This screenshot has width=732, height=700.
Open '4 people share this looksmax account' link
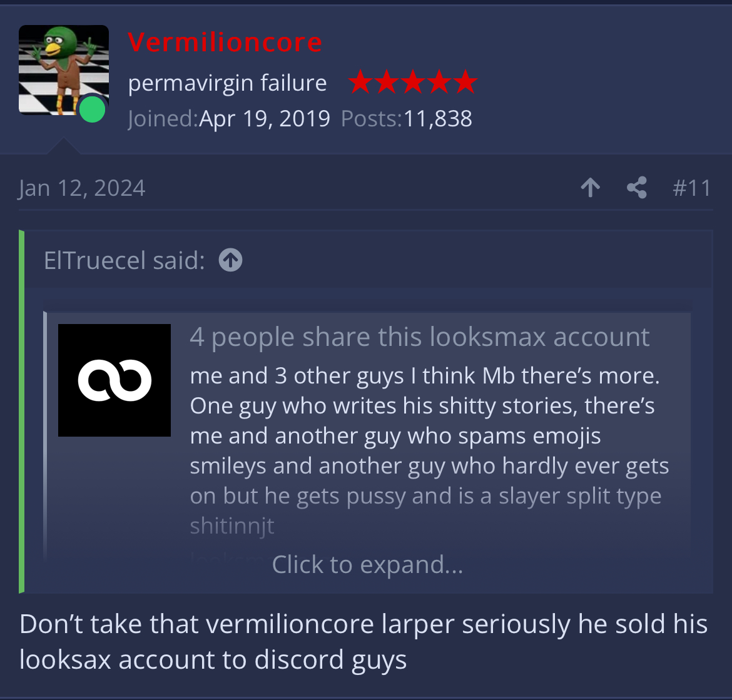tap(420, 337)
